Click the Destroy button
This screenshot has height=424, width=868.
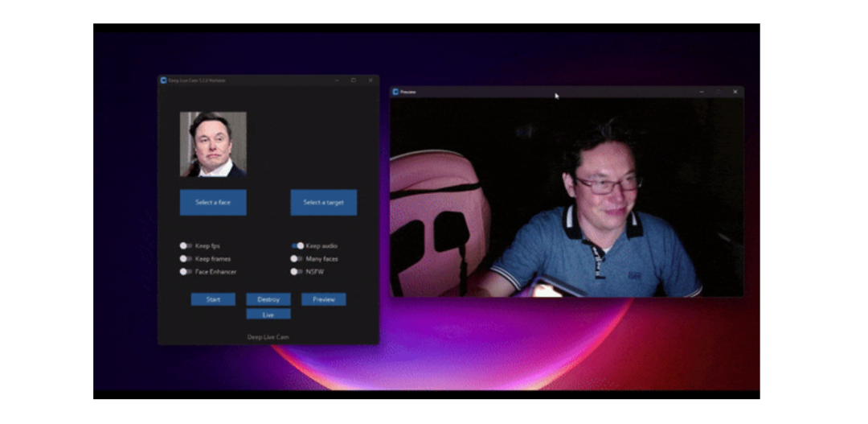pyautogui.click(x=268, y=299)
